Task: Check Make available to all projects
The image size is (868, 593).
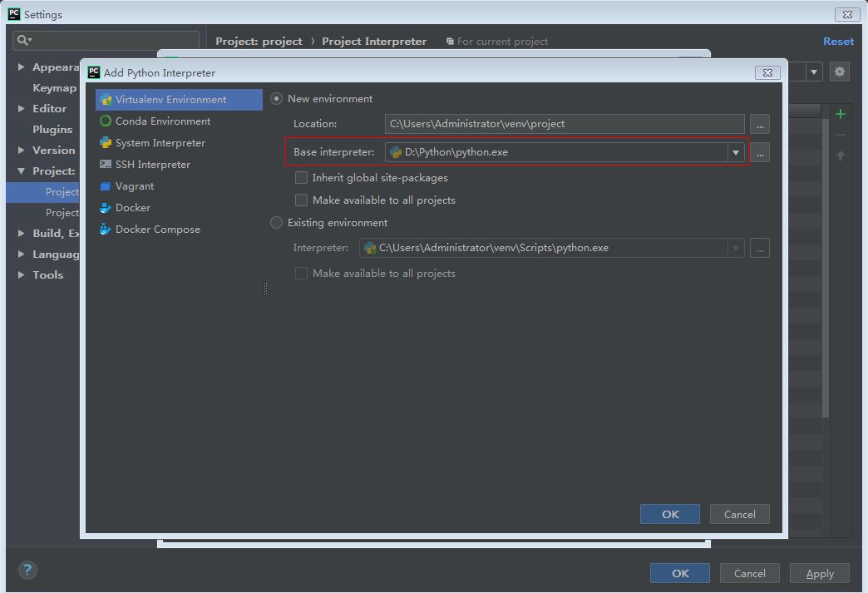Action: [301, 200]
